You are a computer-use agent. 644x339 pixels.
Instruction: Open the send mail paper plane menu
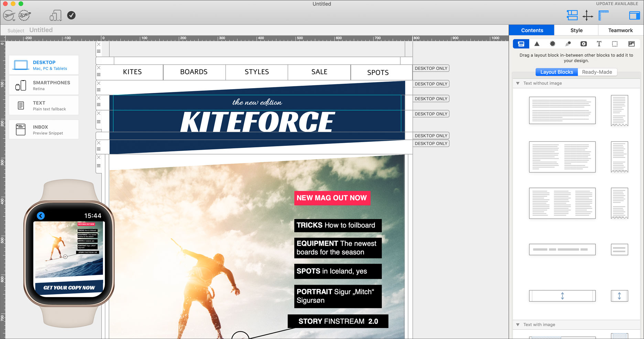click(9, 15)
